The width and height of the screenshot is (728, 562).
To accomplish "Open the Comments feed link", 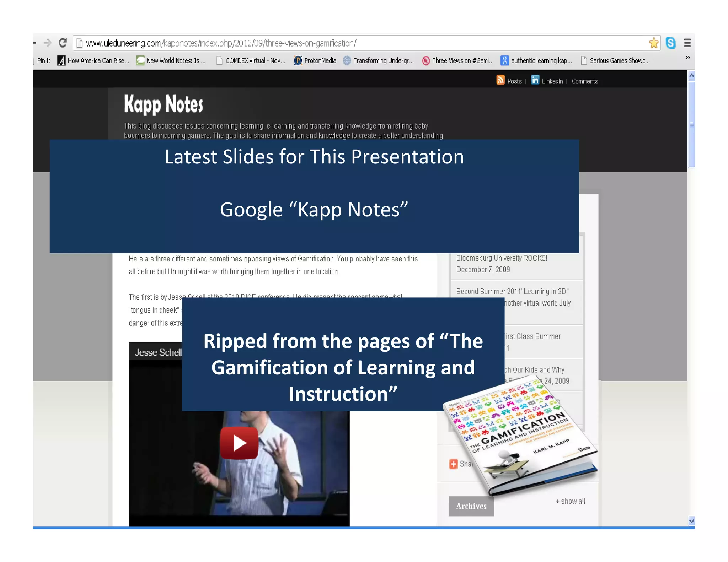I will [584, 81].
